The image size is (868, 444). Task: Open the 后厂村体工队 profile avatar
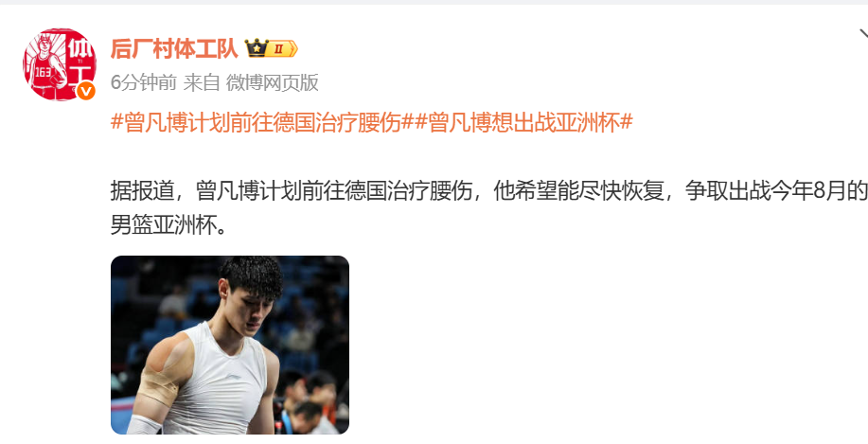(x=60, y=64)
